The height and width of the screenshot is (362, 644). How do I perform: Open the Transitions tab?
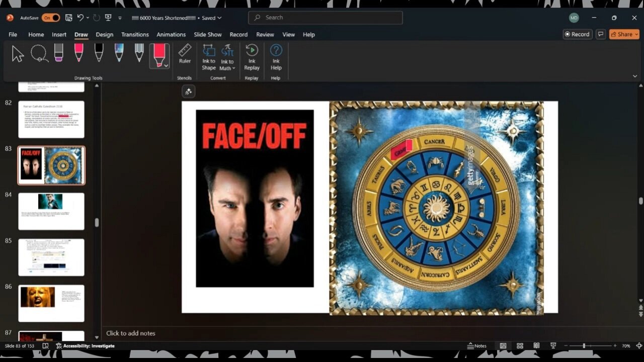click(135, 35)
